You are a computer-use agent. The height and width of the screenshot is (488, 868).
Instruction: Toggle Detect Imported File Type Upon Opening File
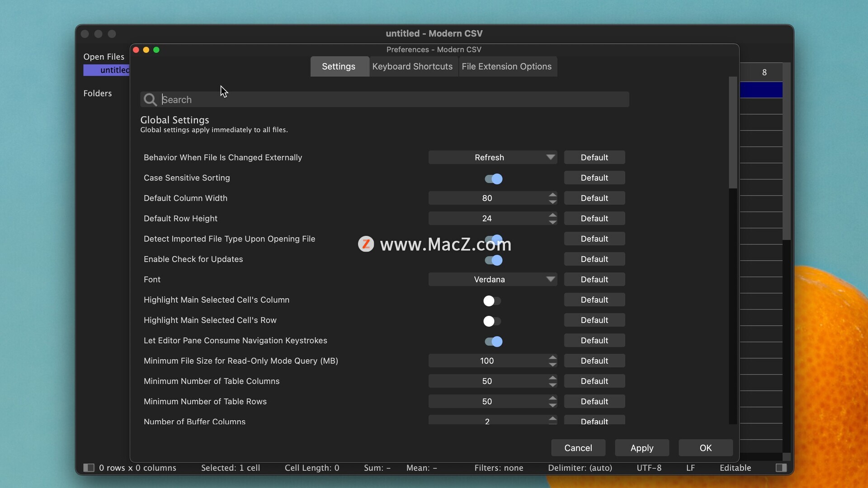pyautogui.click(x=493, y=239)
